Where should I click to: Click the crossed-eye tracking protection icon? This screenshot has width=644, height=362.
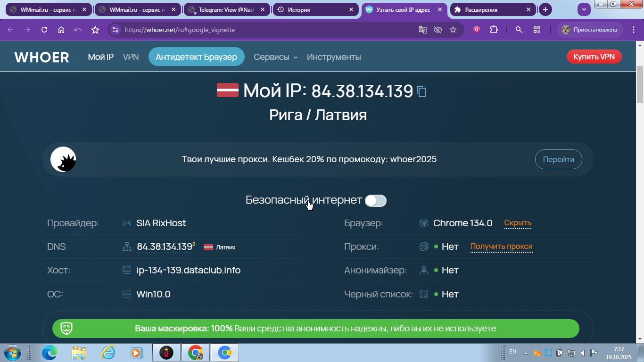pos(438,30)
